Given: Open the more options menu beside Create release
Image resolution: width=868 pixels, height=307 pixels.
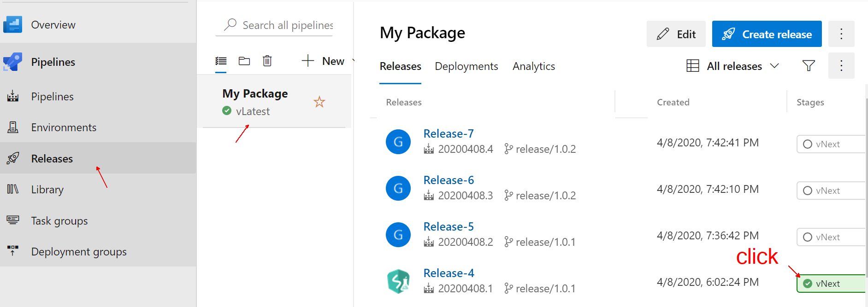Looking at the screenshot, I should click(841, 34).
